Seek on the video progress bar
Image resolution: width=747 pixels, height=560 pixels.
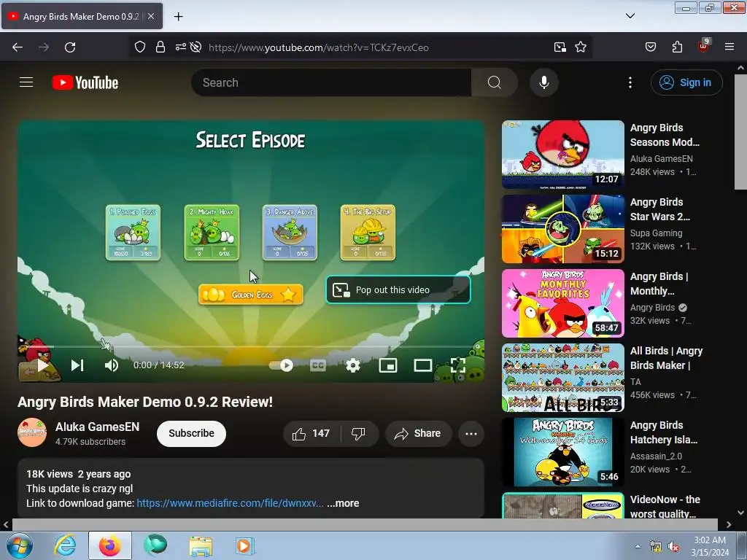(x=251, y=346)
